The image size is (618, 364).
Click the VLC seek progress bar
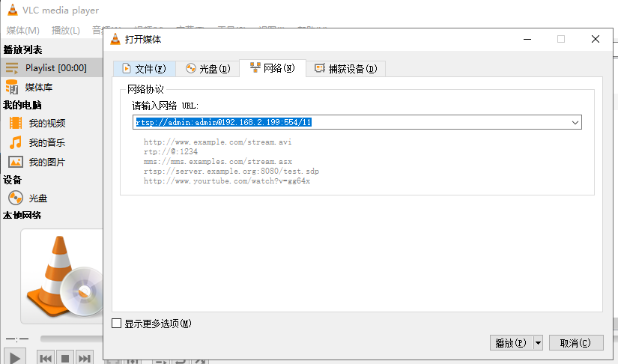click(x=71, y=339)
